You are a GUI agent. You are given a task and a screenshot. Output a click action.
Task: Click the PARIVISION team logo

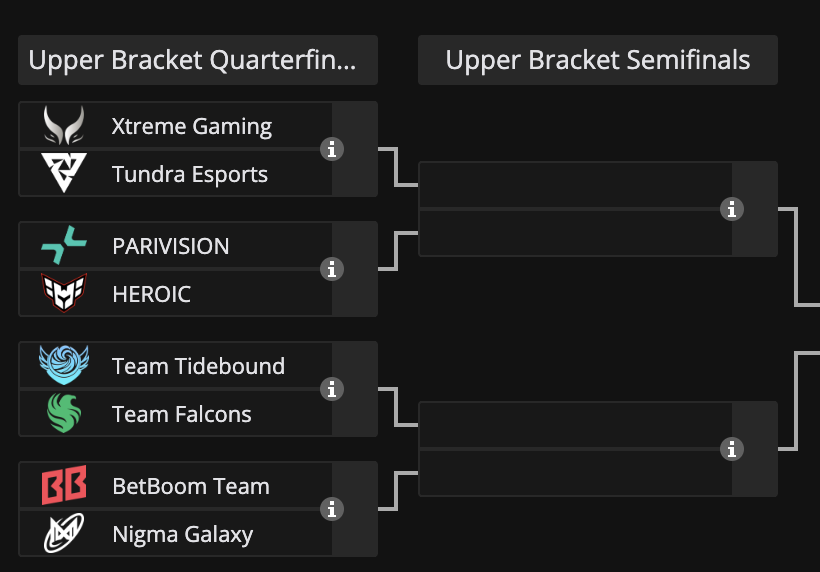64,246
